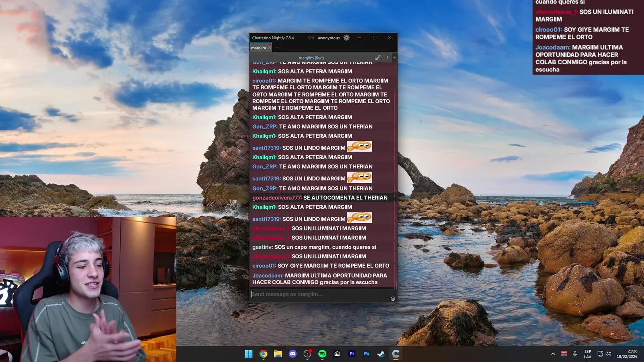Viewport: 644px width, 362px height.
Task: Click cirooo01 name on SOY GIYE message
Action: [x=264, y=266]
